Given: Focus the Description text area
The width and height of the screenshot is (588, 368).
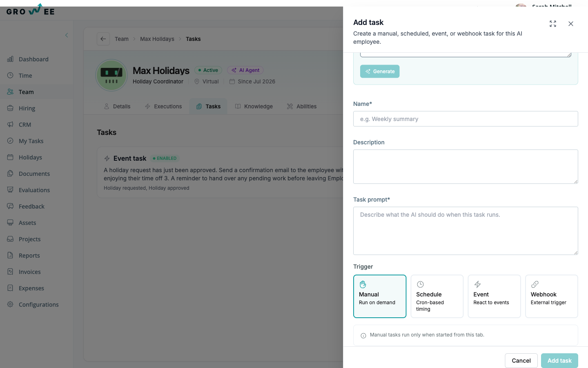Looking at the screenshot, I should pyautogui.click(x=465, y=167).
